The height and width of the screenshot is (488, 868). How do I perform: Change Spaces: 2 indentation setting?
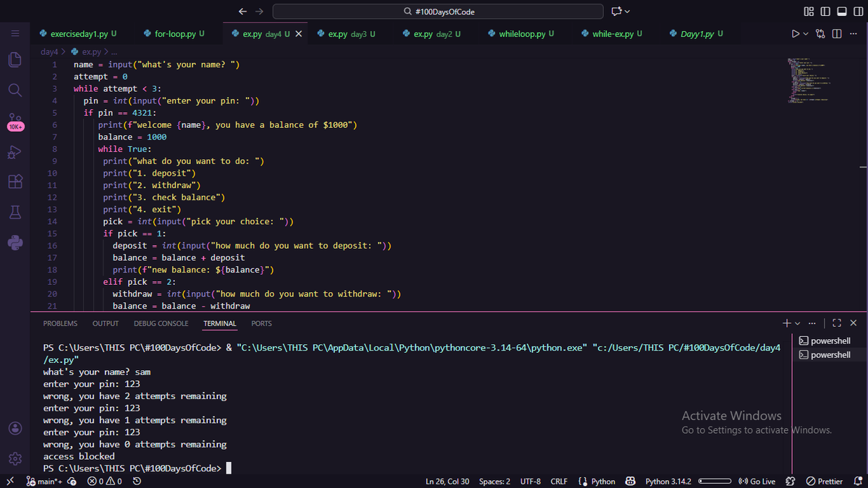[x=494, y=481]
